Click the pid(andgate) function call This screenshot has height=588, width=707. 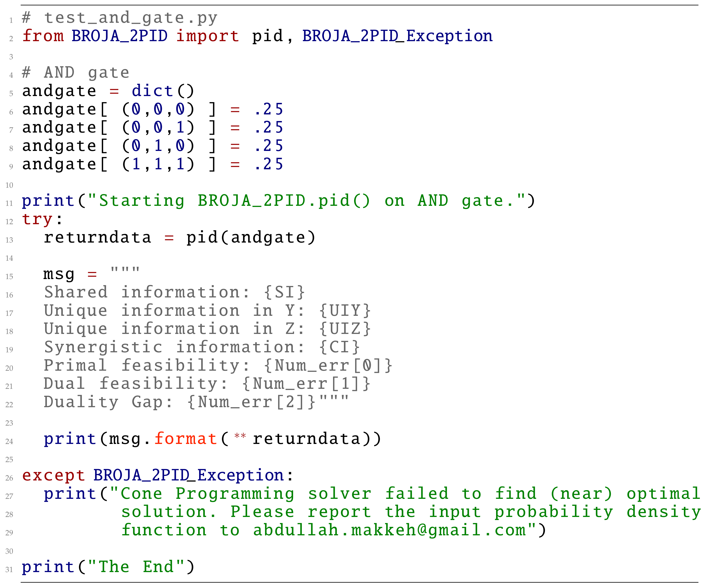click(251, 237)
